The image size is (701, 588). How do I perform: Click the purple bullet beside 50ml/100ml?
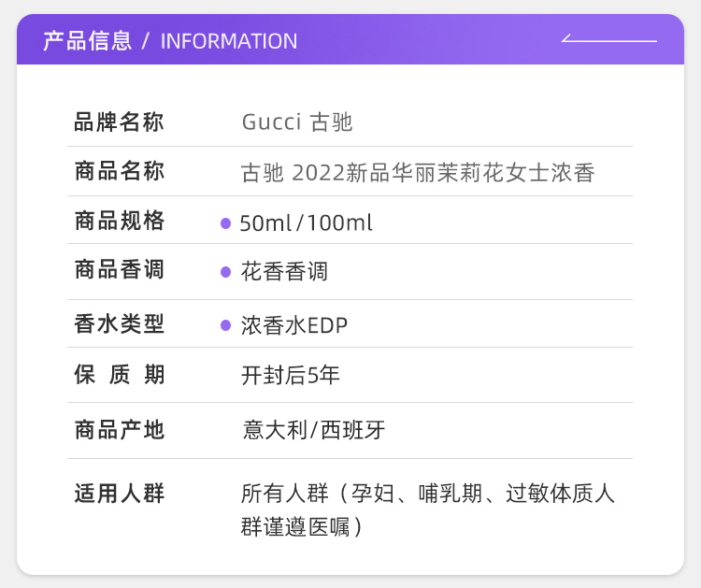pyautogui.click(x=226, y=223)
